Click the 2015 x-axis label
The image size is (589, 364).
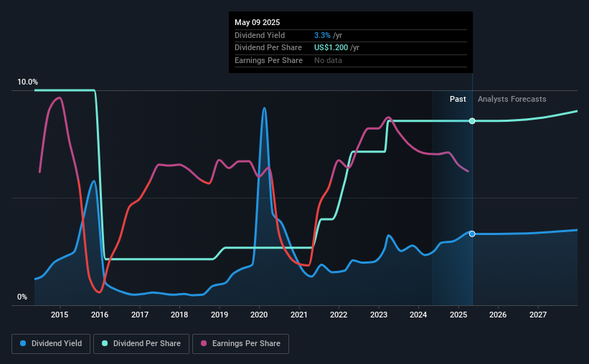point(60,315)
